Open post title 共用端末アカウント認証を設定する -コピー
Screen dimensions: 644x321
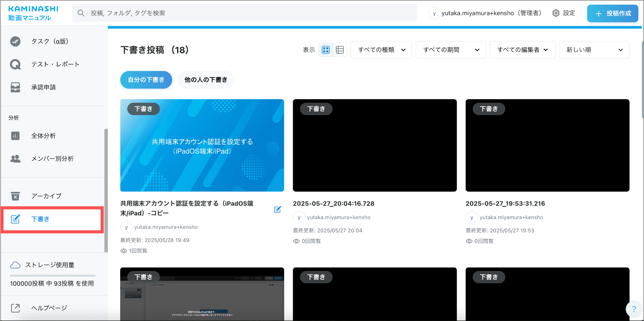(187, 208)
